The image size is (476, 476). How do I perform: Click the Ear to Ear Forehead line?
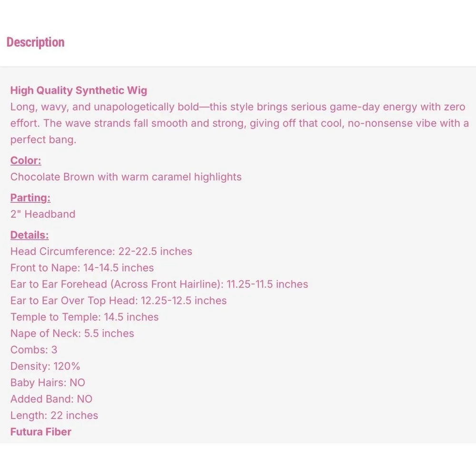pos(159,284)
